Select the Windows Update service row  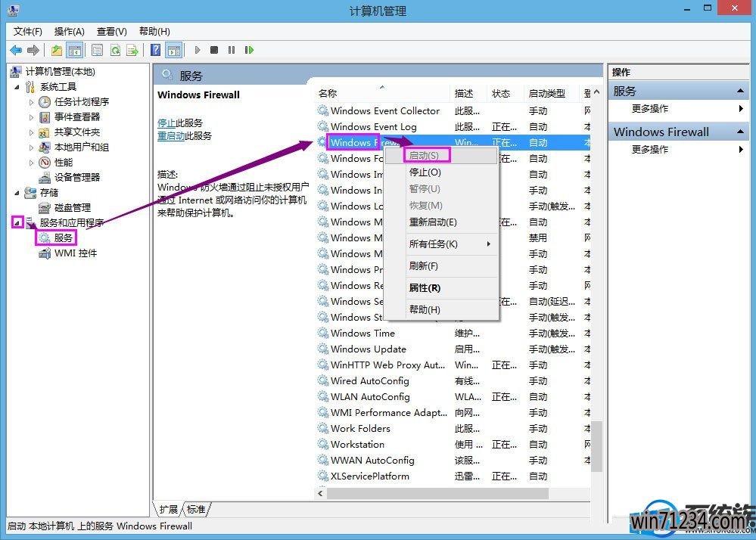[453, 349]
